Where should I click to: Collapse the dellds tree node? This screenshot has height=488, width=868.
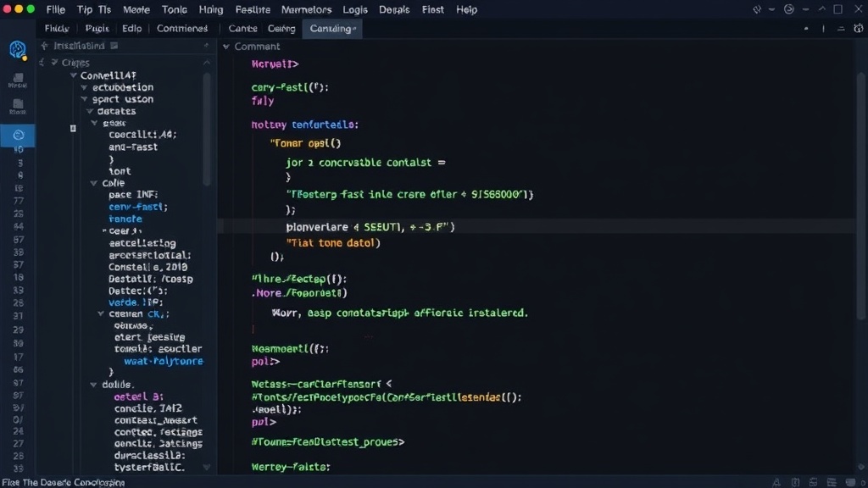click(x=93, y=385)
